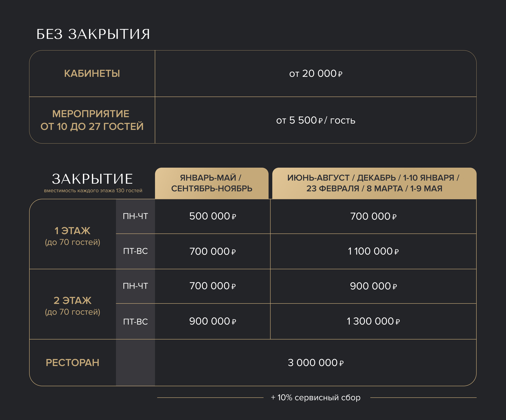
Task: Click the от 5 500 ₽ / гость price
Action: [x=315, y=120]
